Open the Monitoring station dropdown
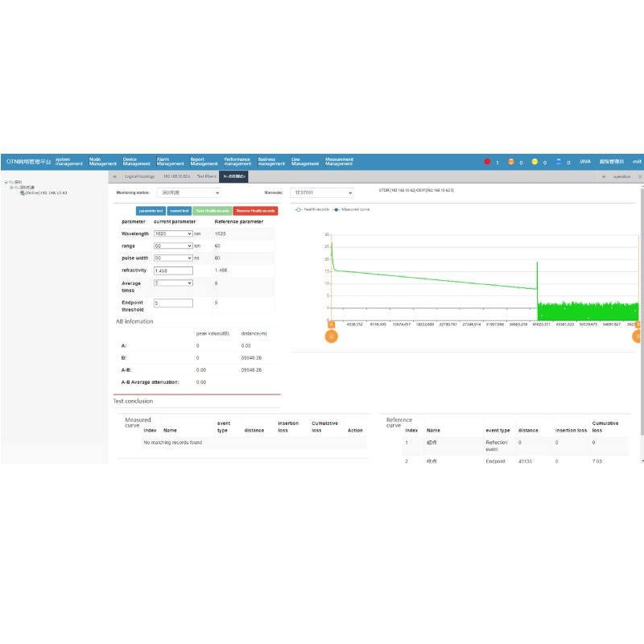The height and width of the screenshot is (644, 644). coord(189,193)
